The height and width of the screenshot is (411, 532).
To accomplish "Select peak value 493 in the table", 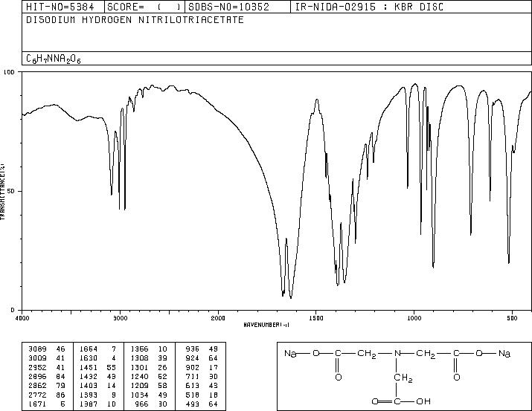I will coord(193,404).
